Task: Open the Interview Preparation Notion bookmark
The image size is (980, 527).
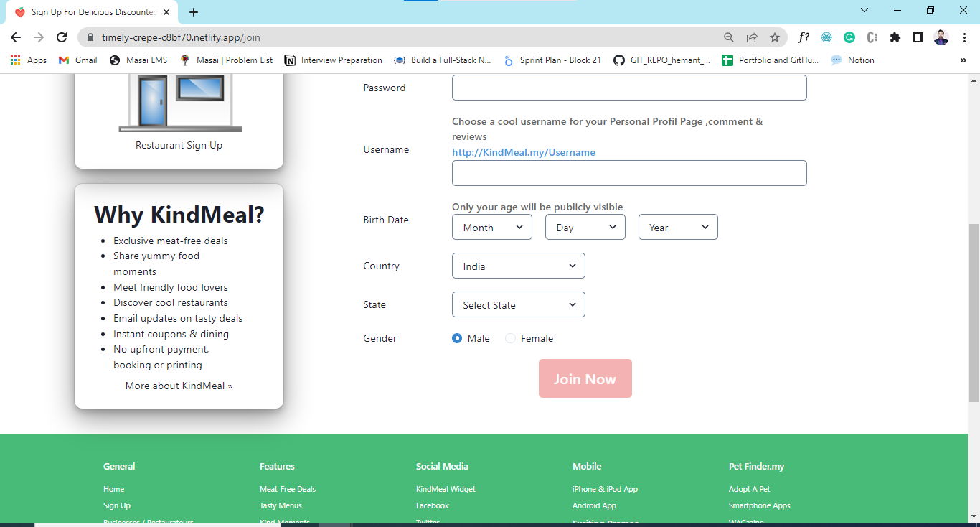Action: tap(334, 60)
